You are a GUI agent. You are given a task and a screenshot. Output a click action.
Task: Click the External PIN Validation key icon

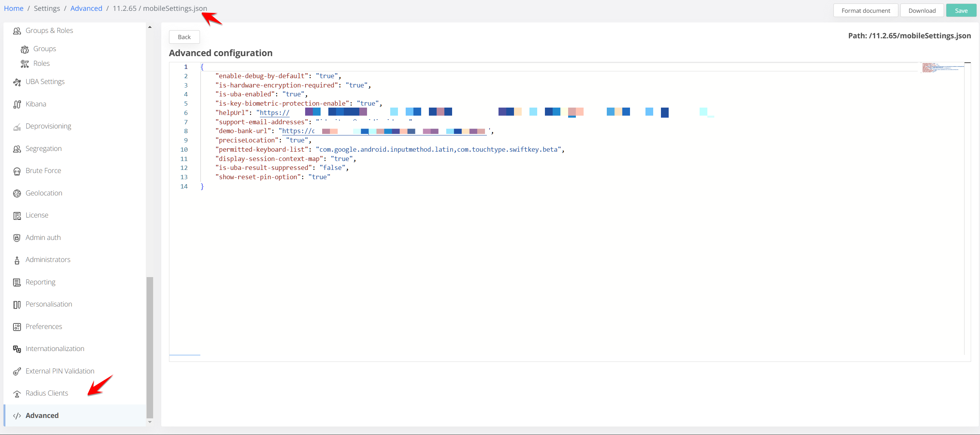pyautogui.click(x=17, y=372)
